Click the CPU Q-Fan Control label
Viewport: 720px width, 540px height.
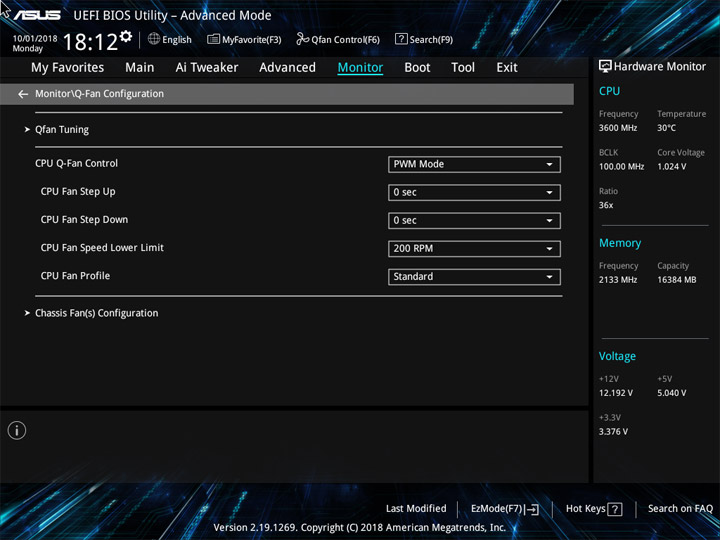coord(76,163)
